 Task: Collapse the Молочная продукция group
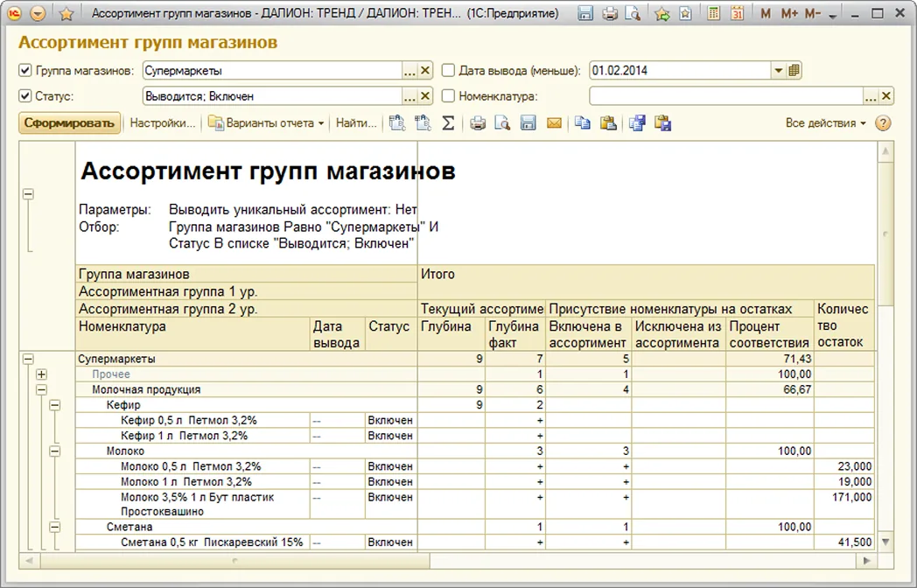coord(41,389)
